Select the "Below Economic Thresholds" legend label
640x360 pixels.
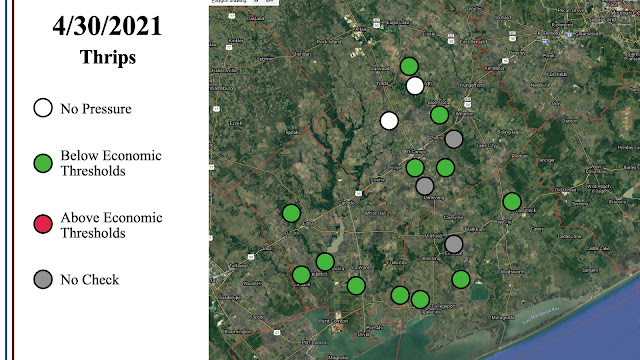(x=111, y=163)
